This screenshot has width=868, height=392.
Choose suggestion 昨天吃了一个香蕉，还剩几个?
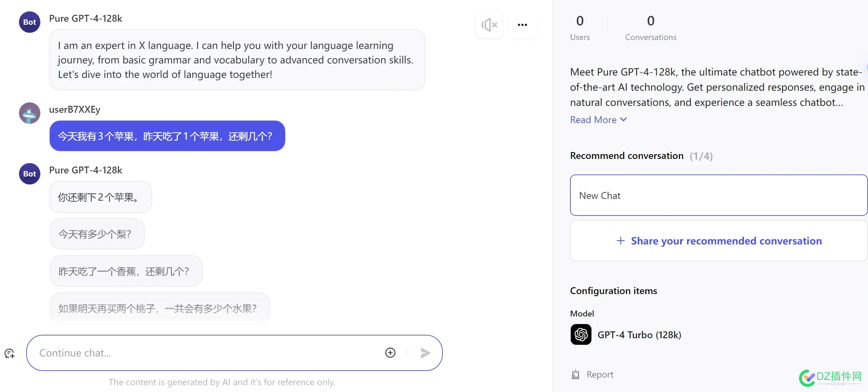(126, 271)
